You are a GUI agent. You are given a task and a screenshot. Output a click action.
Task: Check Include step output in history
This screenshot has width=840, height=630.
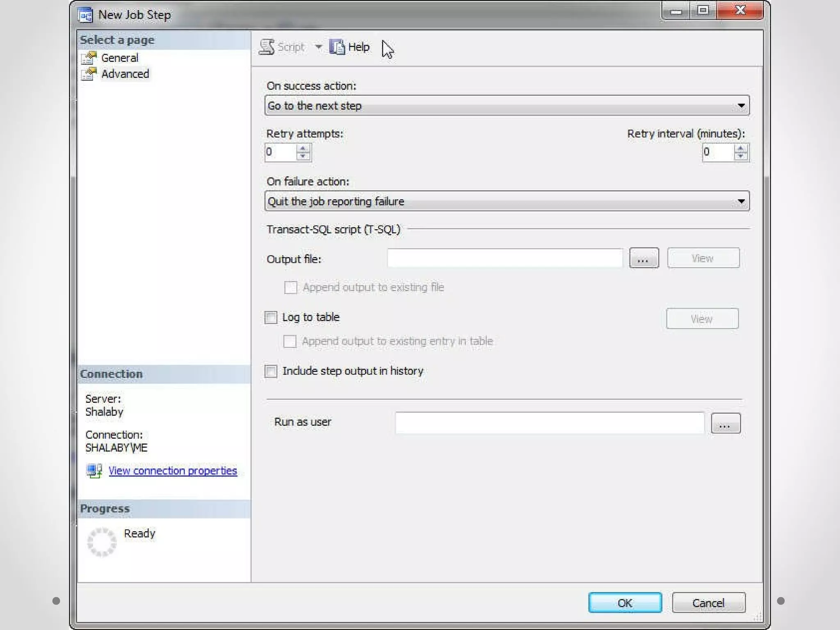tap(271, 371)
